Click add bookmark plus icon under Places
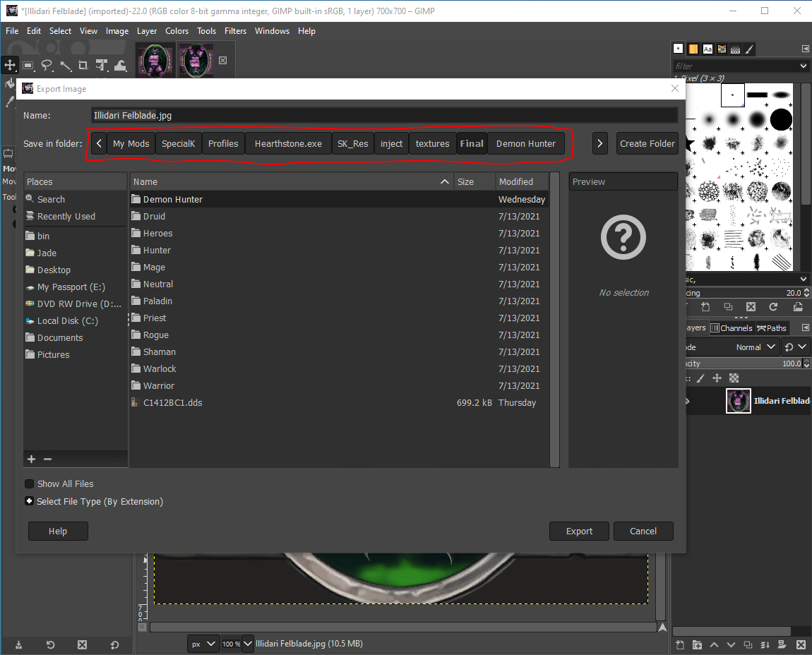Viewport: 812px width, 655px height. tap(31, 459)
